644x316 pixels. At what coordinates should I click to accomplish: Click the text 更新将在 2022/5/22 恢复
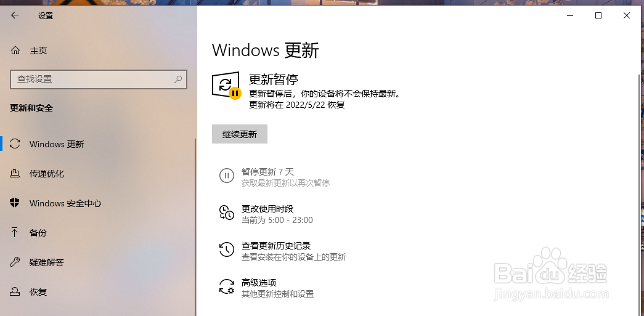pos(297,105)
